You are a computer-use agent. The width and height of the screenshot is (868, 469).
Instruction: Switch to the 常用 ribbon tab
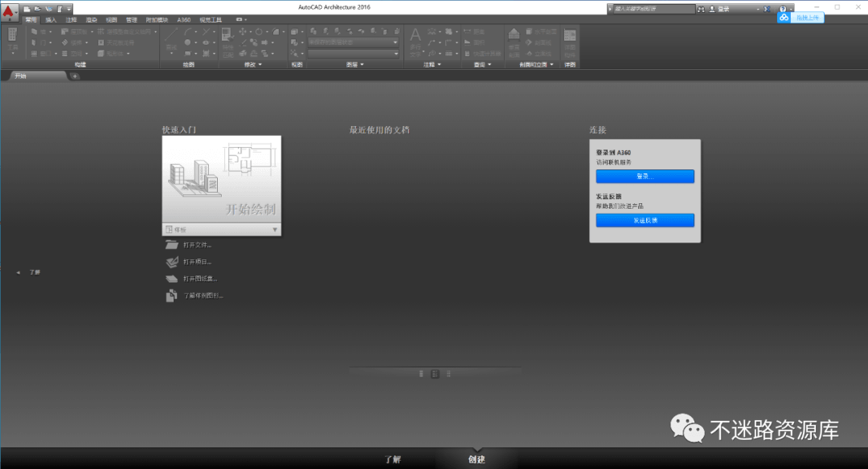coord(31,20)
